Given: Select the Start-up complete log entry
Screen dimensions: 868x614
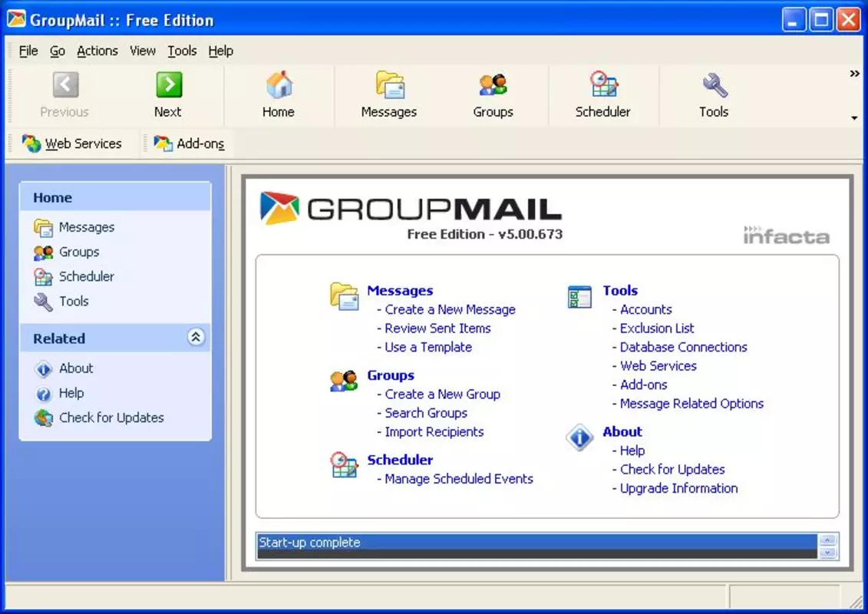Looking at the screenshot, I should point(537,542).
